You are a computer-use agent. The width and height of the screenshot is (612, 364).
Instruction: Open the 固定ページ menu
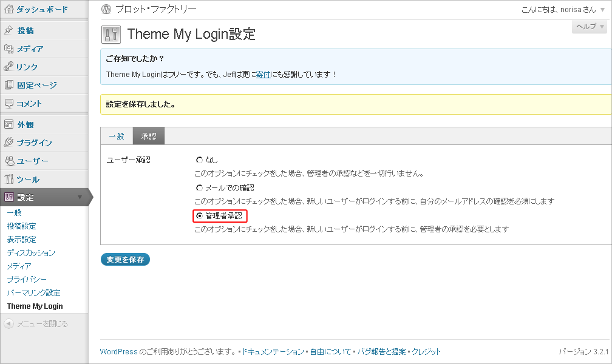36,85
